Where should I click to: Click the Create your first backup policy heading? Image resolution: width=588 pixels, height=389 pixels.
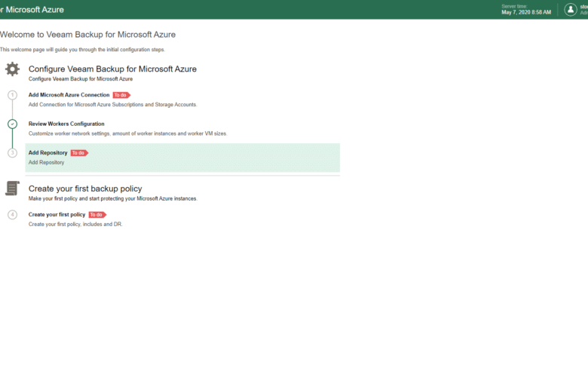click(x=85, y=188)
